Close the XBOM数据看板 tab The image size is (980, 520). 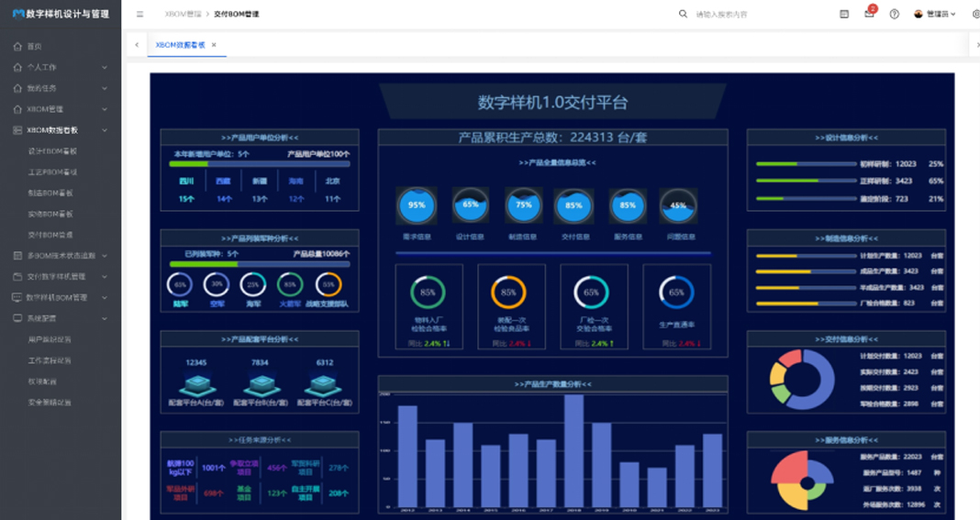(x=214, y=45)
